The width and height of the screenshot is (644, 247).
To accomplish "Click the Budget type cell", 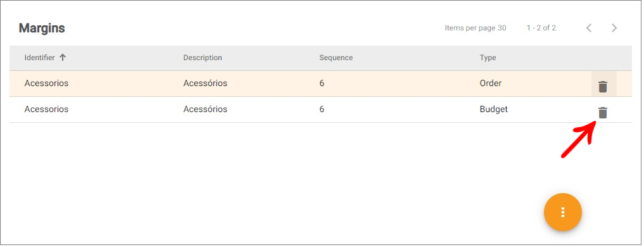I will pos(494,110).
